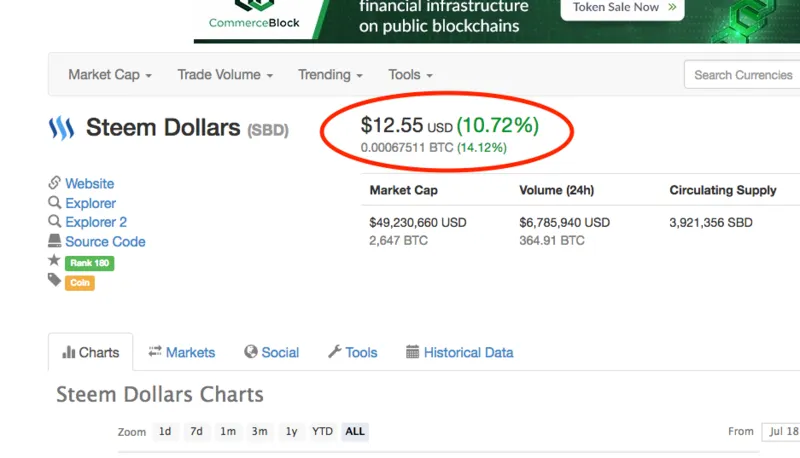This screenshot has width=800, height=458.
Task: Click the tag icon beside Coin badge
Action: [55, 279]
